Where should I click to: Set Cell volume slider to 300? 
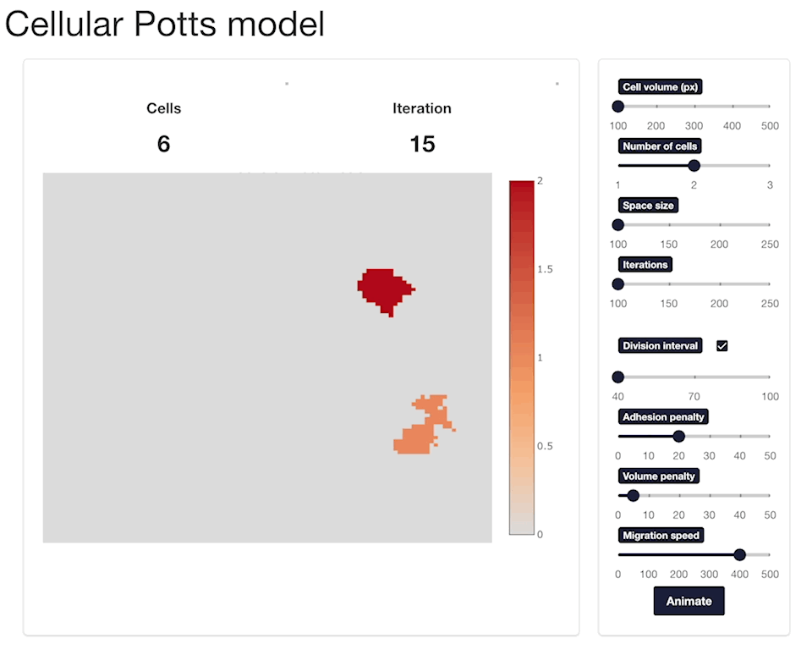pos(694,107)
